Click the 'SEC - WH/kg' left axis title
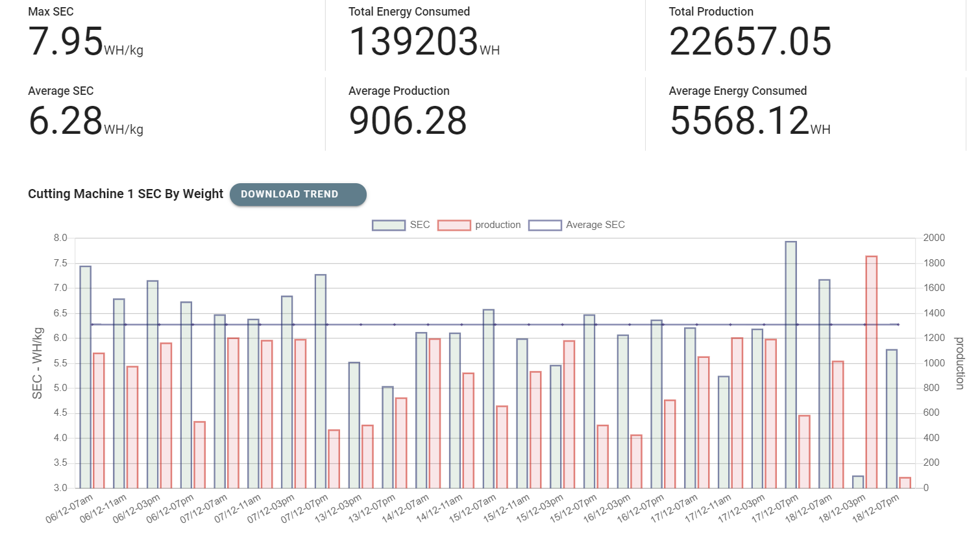Screen dimensions: 980x545 tap(37, 363)
